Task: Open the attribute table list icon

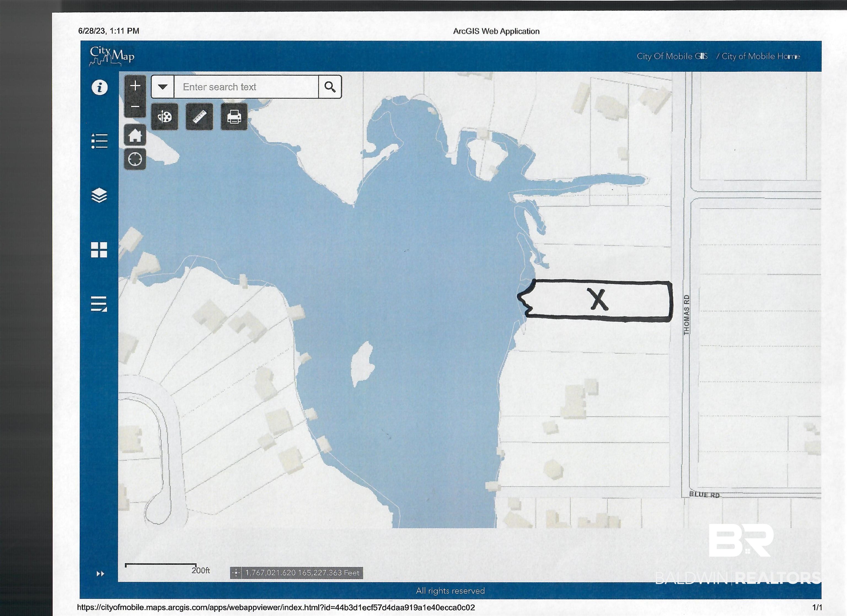Action: coord(99,304)
